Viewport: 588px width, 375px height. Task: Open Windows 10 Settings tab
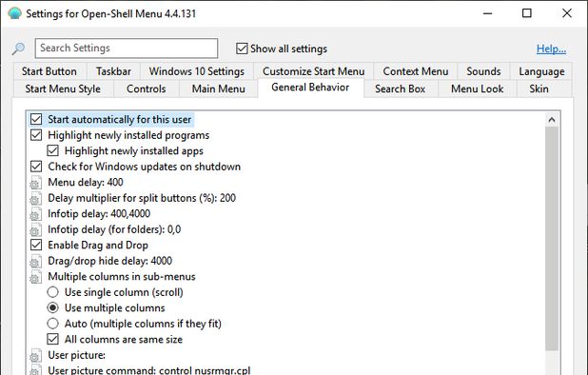tap(197, 71)
